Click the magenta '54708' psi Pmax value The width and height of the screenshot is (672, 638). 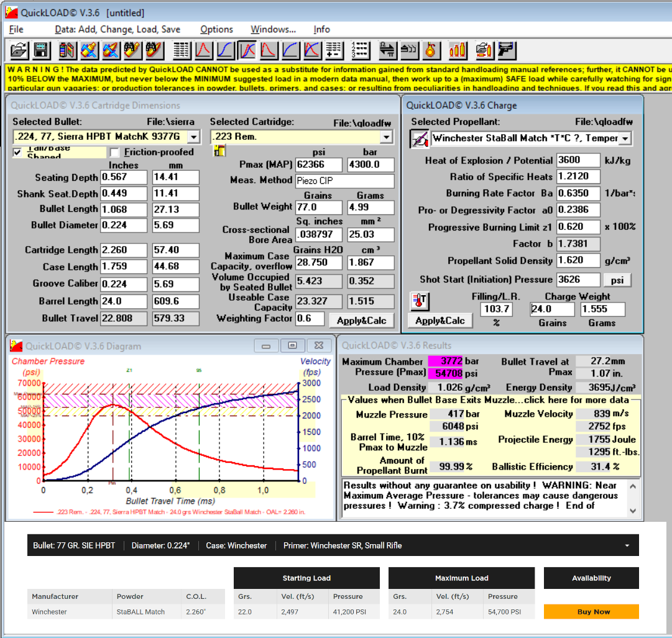(446, 373)
